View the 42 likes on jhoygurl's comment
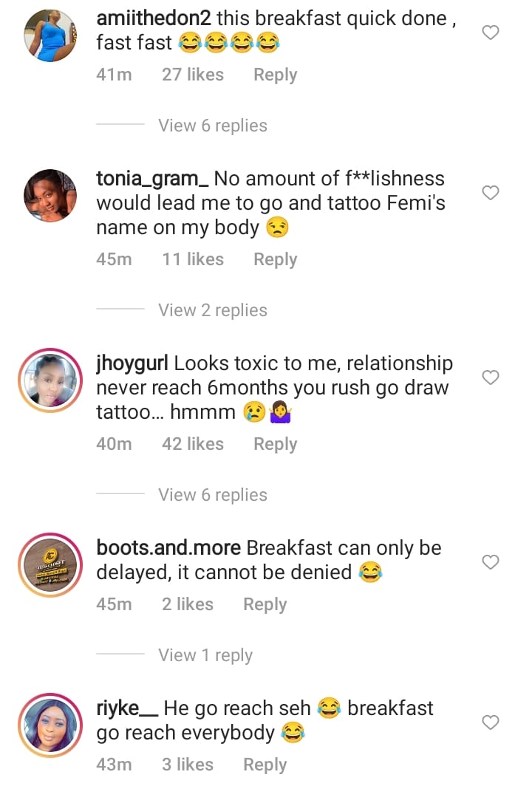This screenshot has width=532, height=786. pyautogui.click(x=193, y=444)
